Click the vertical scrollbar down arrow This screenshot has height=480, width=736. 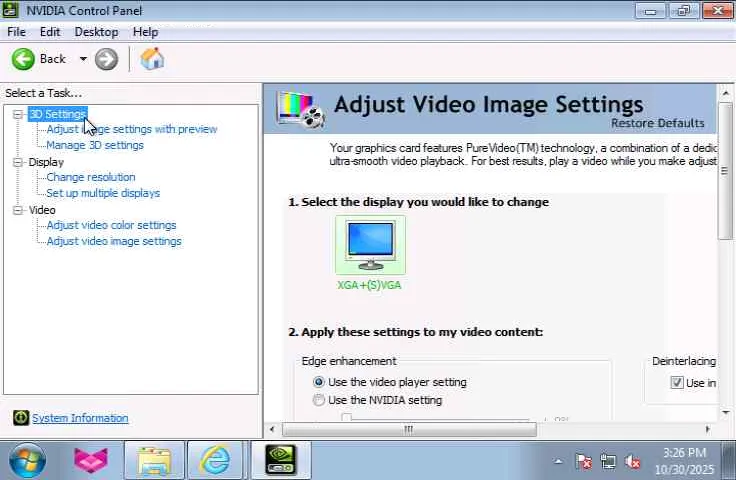[x=725, y=413]
